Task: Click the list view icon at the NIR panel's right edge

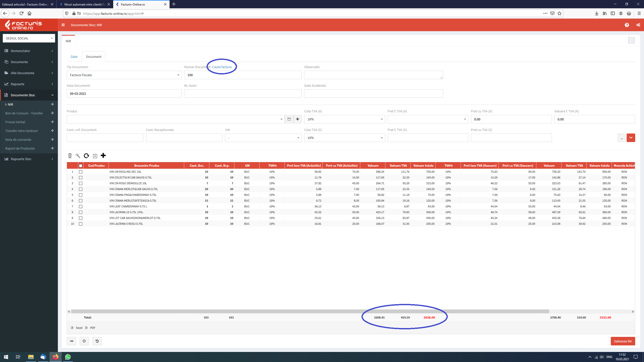Action: pyautogui.click(x=631, y=41)
